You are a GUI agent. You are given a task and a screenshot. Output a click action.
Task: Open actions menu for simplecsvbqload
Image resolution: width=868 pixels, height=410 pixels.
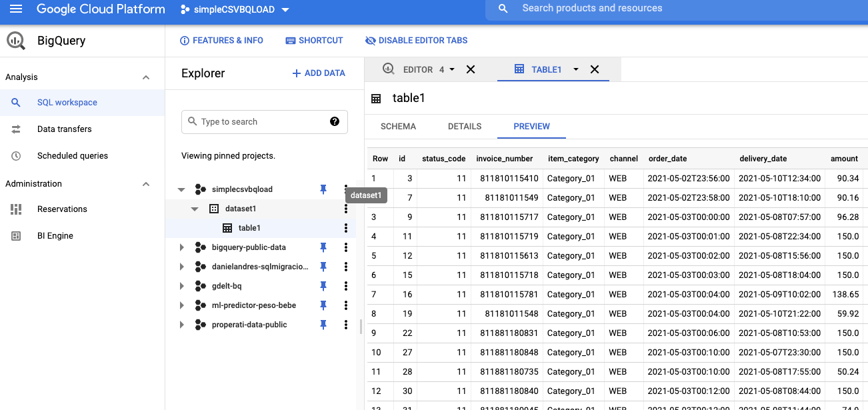[x=345, y=189]
